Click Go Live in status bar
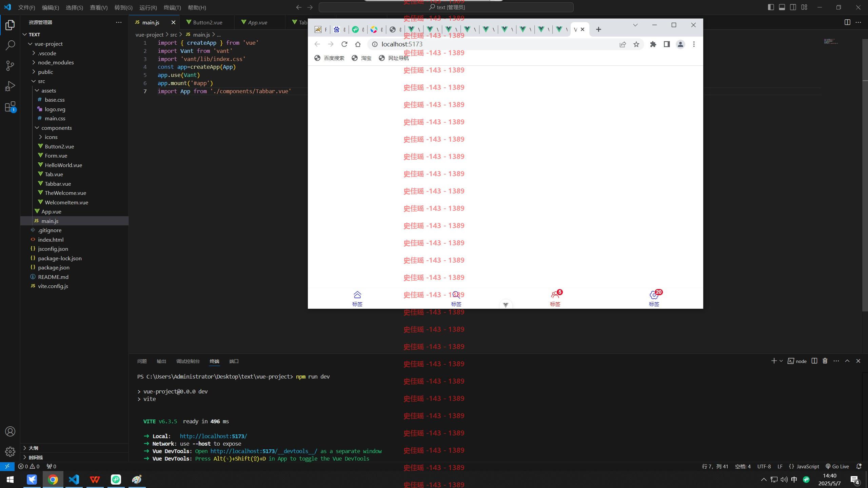The image size is (868, 488). point(837,466)
